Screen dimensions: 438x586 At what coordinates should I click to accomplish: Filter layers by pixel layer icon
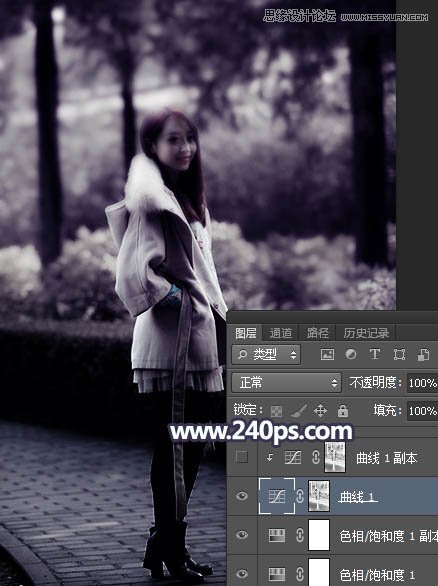327,354
